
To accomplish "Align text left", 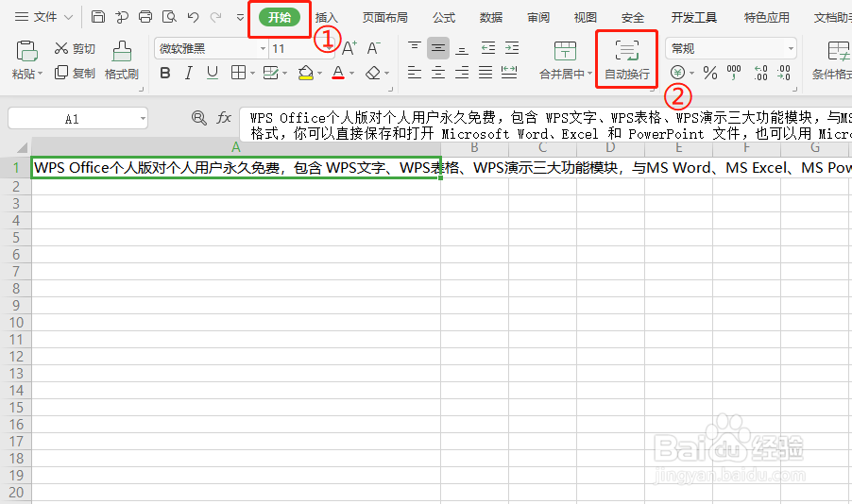I will click(415, 73).
